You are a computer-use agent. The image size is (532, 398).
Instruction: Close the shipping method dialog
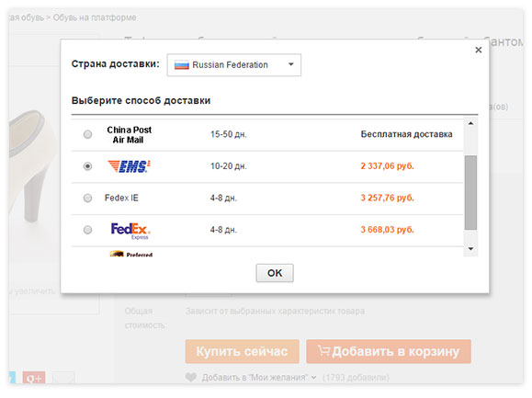click(x=479, y=50)
